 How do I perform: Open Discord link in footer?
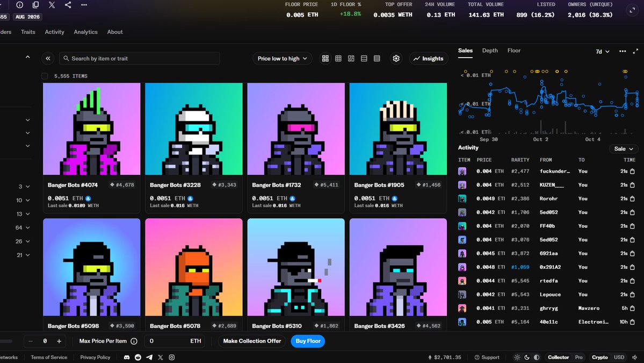pyautogui.click(x=127, y=357)
